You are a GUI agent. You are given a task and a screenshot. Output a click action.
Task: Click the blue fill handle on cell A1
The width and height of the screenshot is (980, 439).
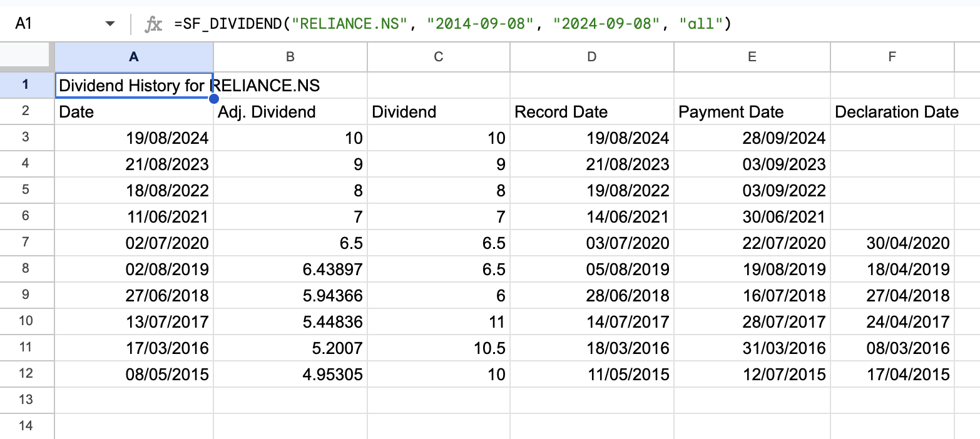tap(213, 98)
